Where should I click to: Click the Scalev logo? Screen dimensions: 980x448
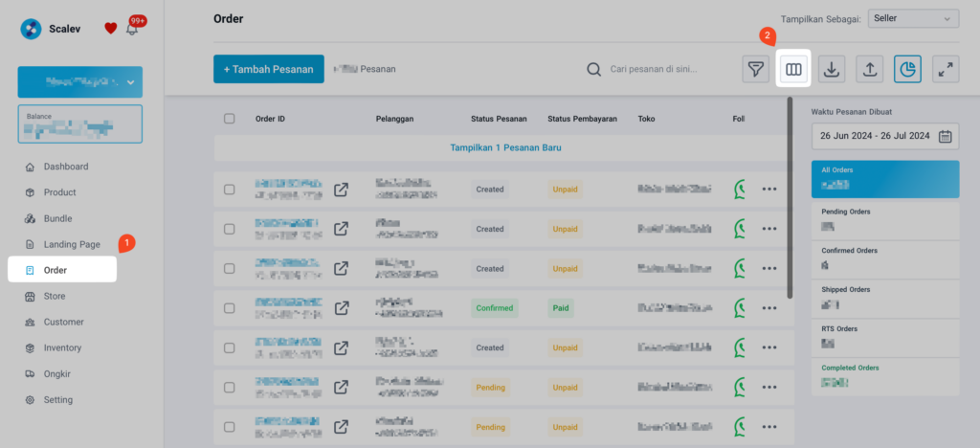click(x=31, y=29)
